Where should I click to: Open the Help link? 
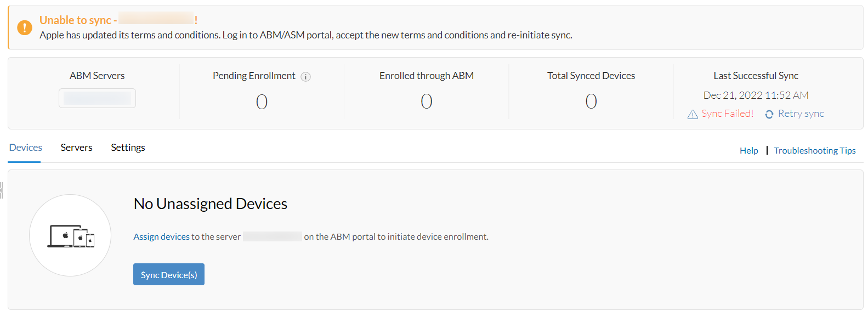(x=748, y=150)
